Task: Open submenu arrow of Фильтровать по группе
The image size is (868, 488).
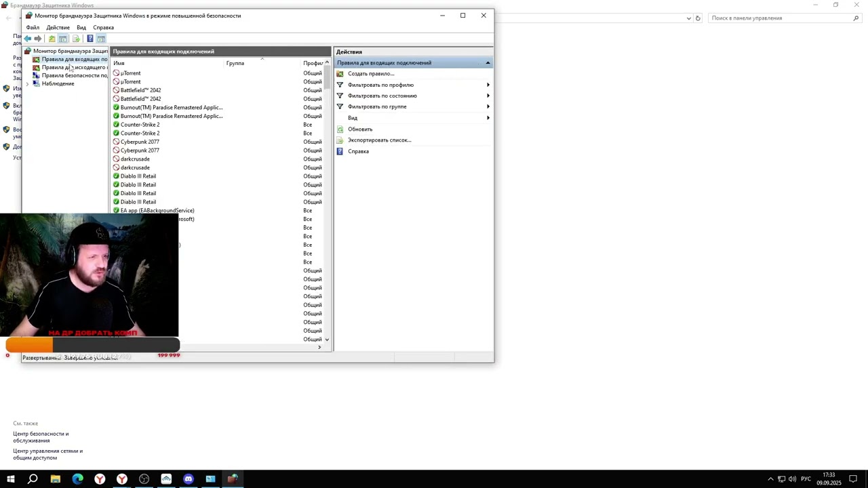Action: click(x=488, y=106)
